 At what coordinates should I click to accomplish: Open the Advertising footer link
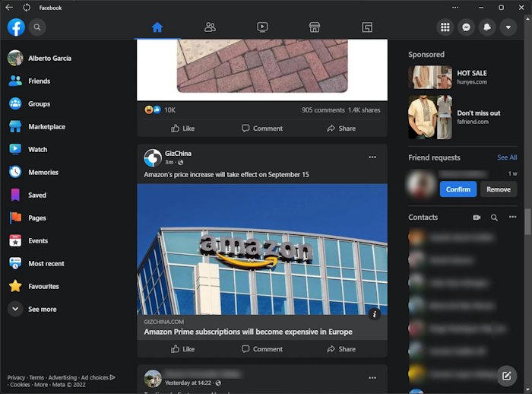coord(62,377)
